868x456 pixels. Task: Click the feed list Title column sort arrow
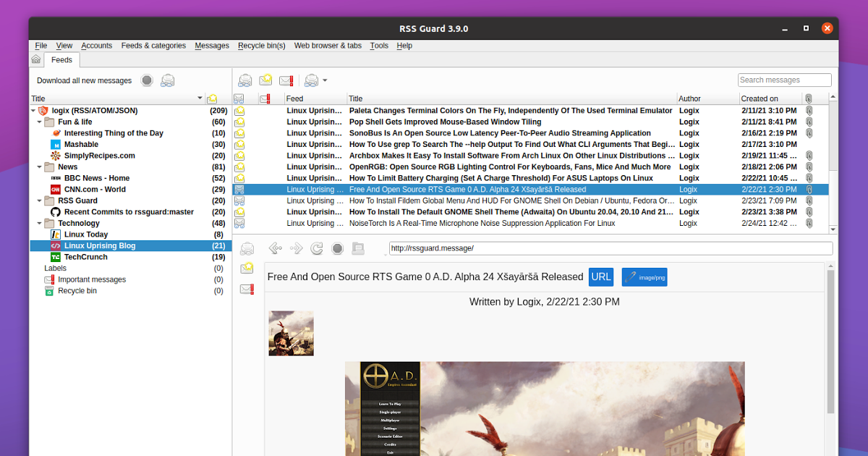pos(200,98)
